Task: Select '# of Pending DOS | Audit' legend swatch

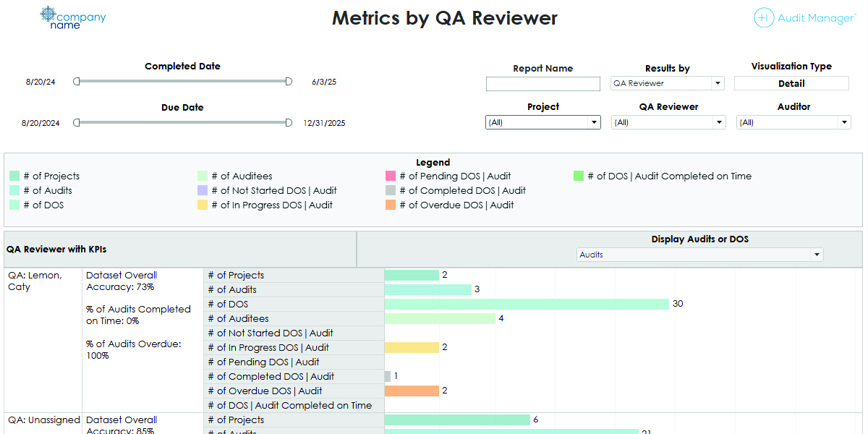Action: 391,176
